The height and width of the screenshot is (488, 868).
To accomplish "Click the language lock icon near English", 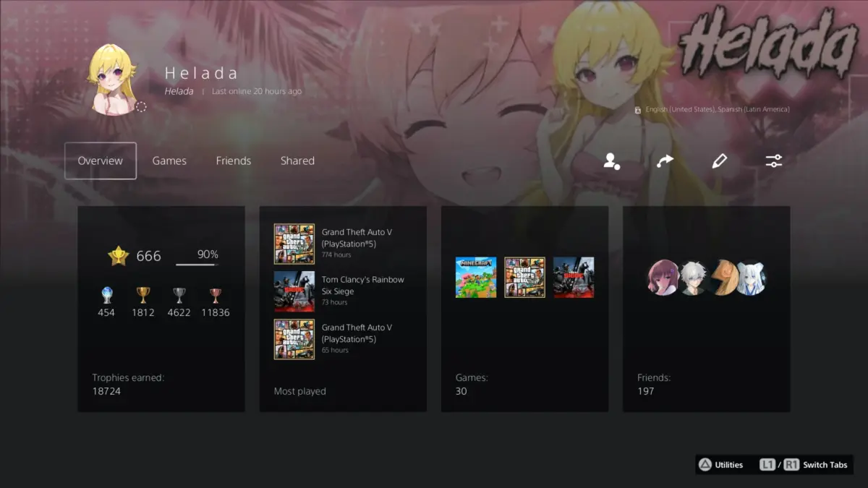I will [x=637, y=110].
